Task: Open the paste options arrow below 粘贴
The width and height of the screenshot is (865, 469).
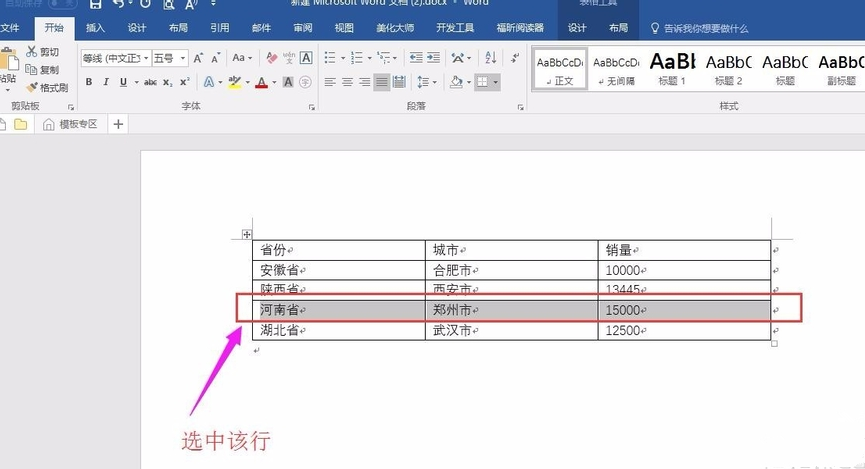Action: (8, 88)
